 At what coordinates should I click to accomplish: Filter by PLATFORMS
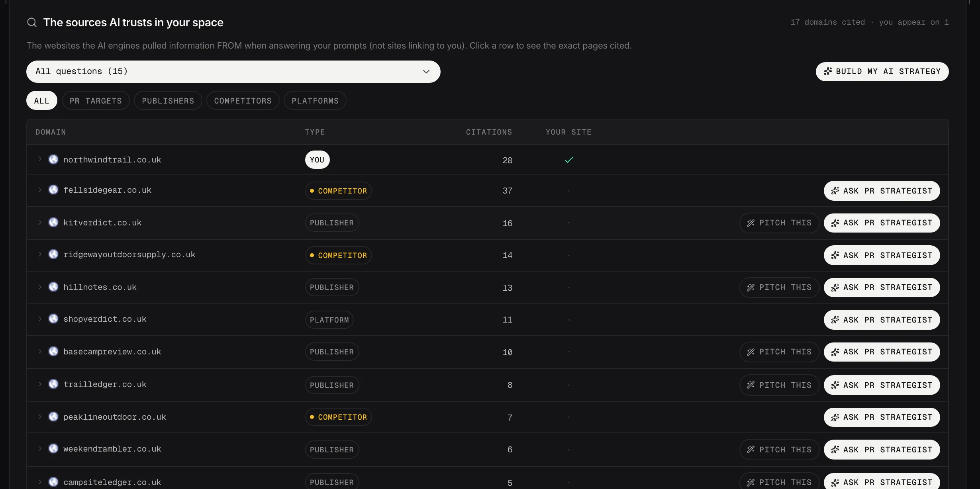315,101
